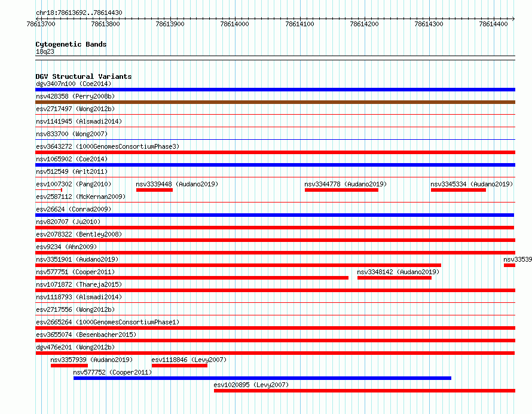Click esv1007302 (Pang2010) label
The width and height of the screenshot is (532, 414).
click(x=74, y=184)
